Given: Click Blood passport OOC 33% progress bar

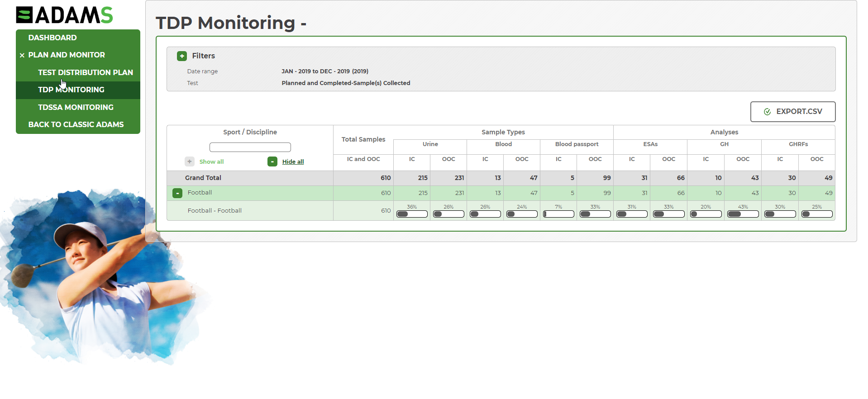Looking at the screenshot, I should coord(595,214).
